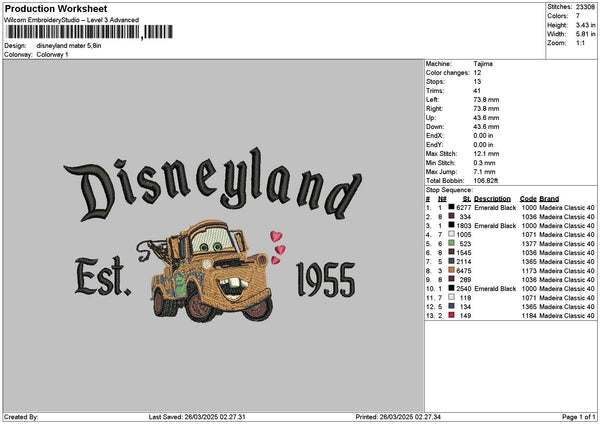Viewport: 600px width, 424px height.
Task: Select 'Last Saved: 26/03/2025 02.27.31' footer text
Action: coord(197,417)
